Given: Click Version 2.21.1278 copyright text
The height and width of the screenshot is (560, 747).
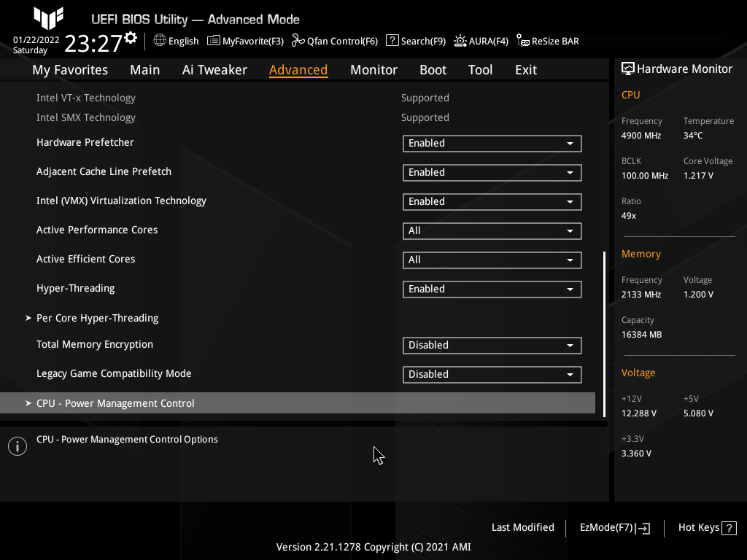Looking at the screenshot, I should pos(373,547).
